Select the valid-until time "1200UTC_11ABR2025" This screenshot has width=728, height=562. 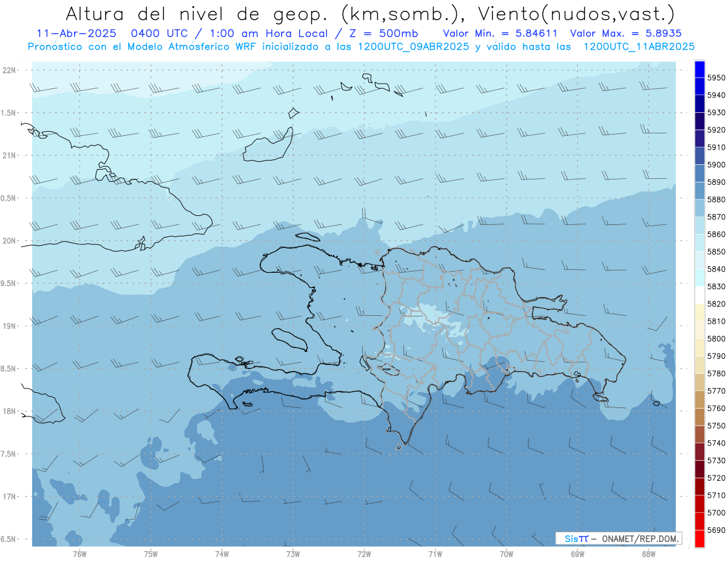click(x=639, y=47)
